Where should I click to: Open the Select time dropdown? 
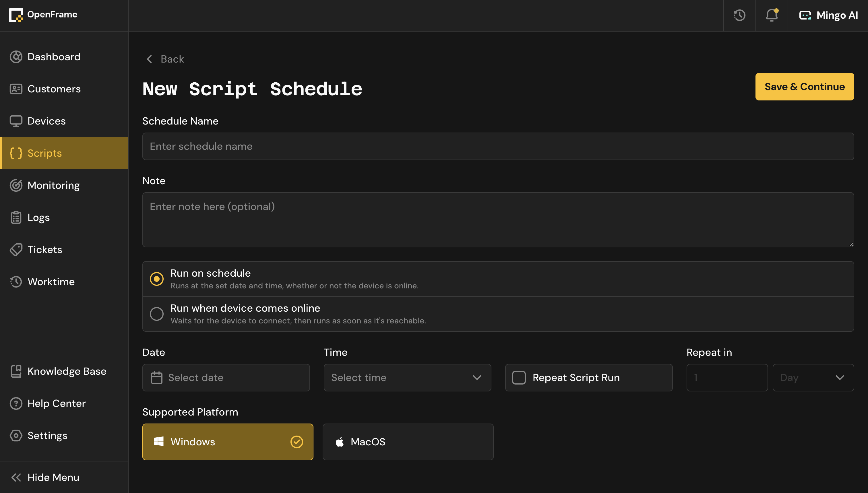point(407,378)
